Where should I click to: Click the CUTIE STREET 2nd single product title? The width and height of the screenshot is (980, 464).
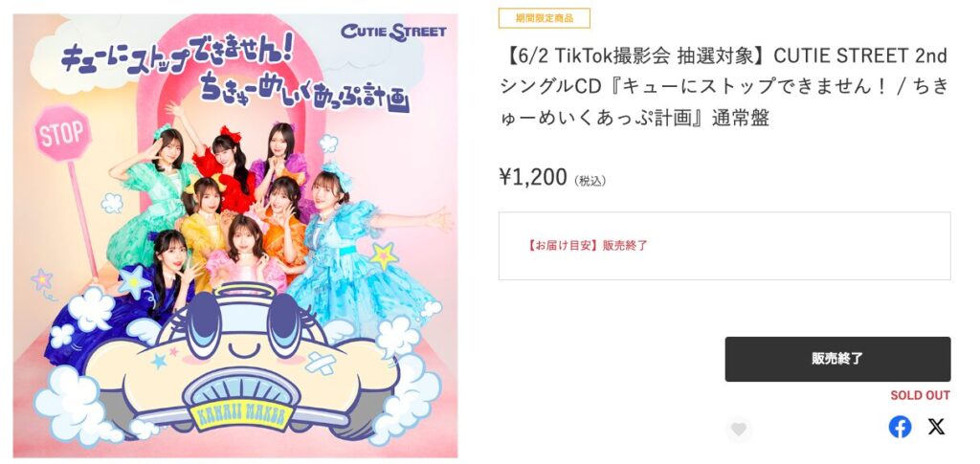(724, 86)
